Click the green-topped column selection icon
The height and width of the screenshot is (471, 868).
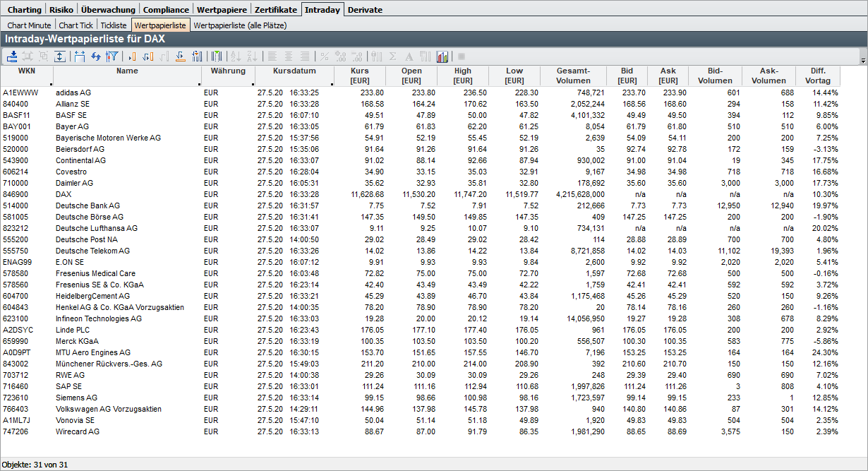pos(216,56)
